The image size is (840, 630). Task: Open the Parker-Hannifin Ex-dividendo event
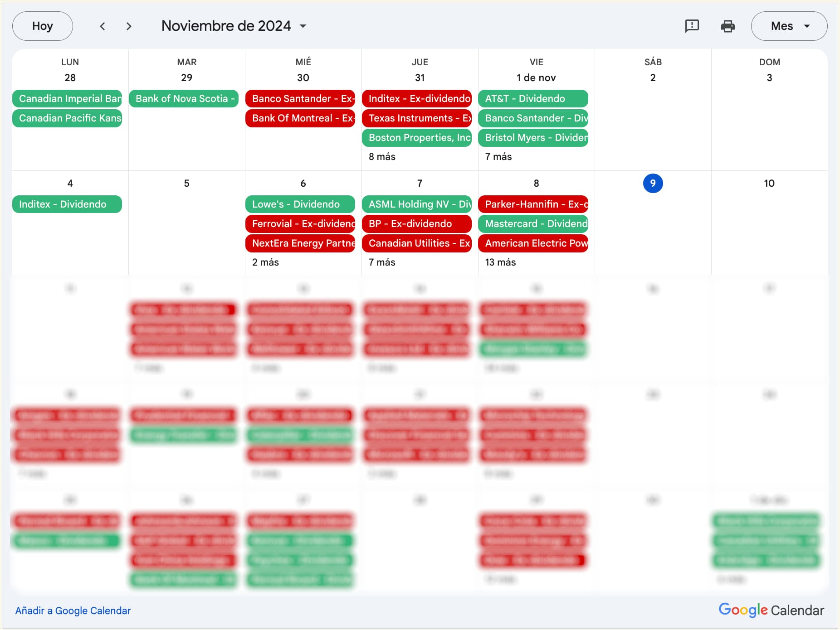533,204
